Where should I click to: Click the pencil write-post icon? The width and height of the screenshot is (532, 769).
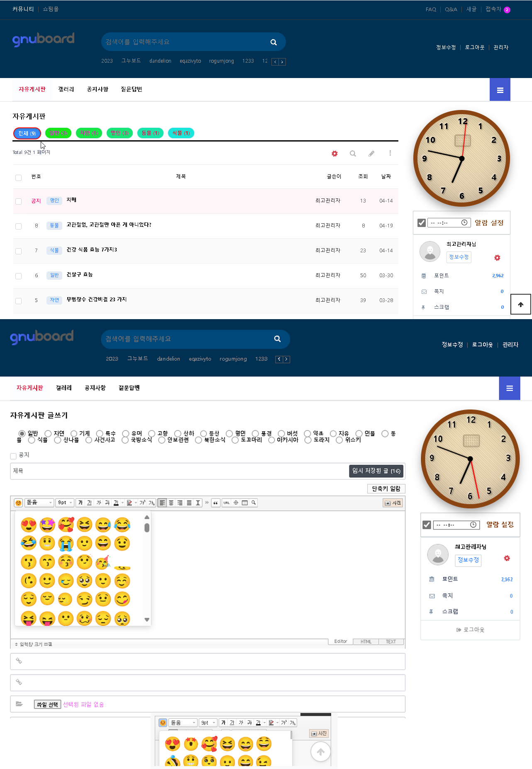pos(371,154)
